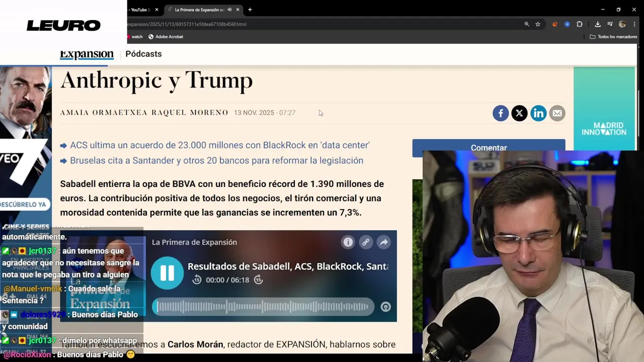
Task: Send the article by email
Action: tap(557, 113)
